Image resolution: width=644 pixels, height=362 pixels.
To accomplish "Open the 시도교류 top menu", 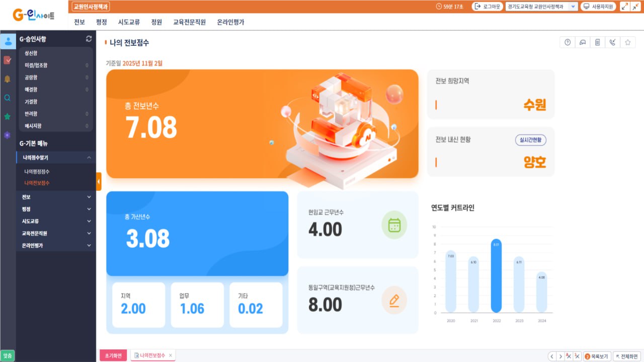I will tap(129, 22).
